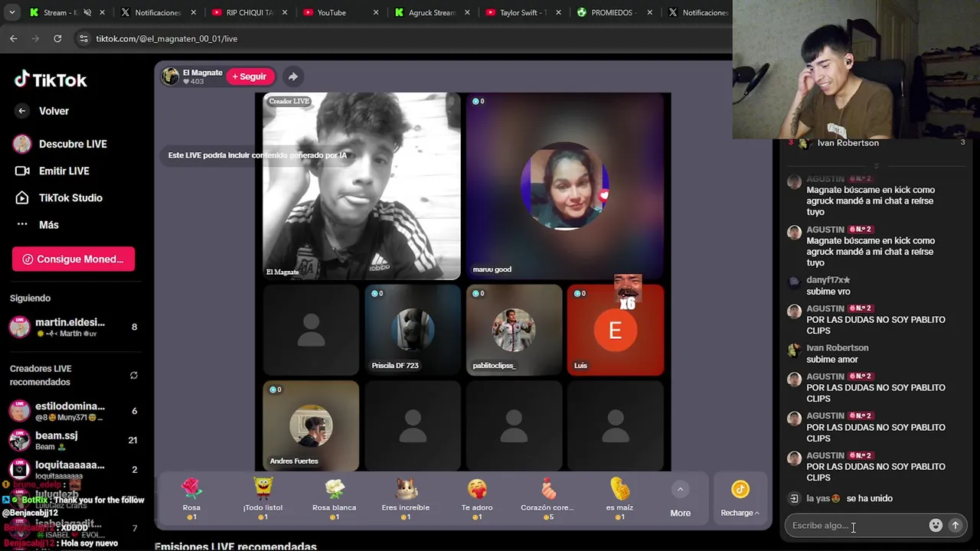Click the TikTok logo
The image size is (980, 551).
(x=51, y=80)
